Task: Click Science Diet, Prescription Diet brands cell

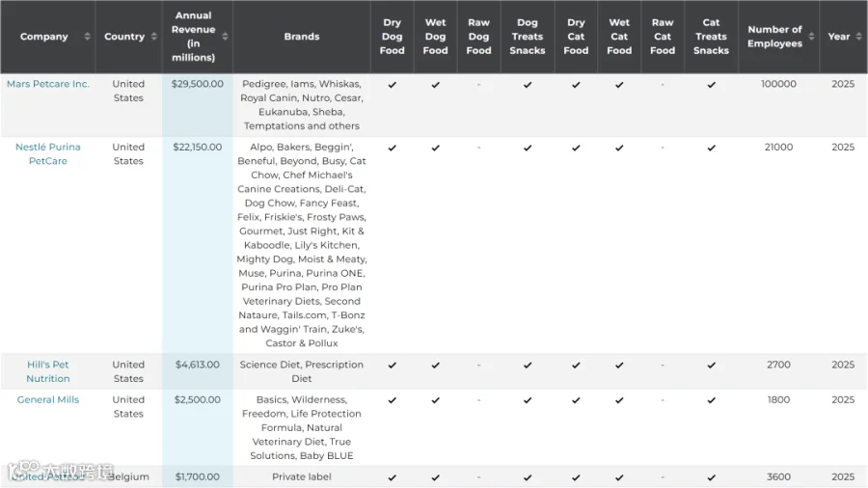Action: pos(302,372)
